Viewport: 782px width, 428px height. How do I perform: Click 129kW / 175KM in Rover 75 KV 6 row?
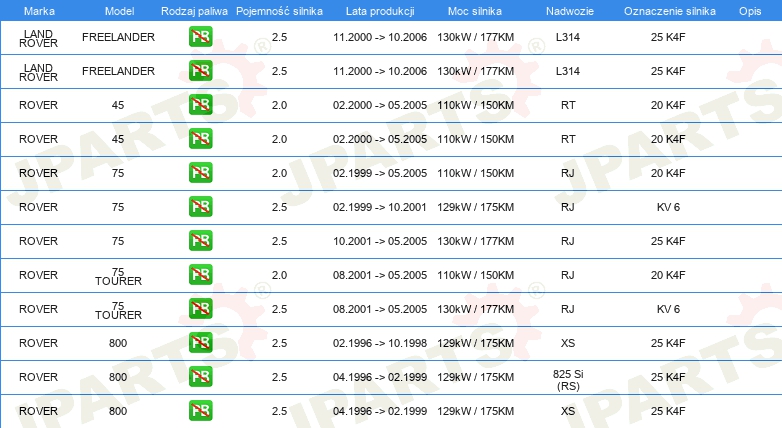[476, 207]
